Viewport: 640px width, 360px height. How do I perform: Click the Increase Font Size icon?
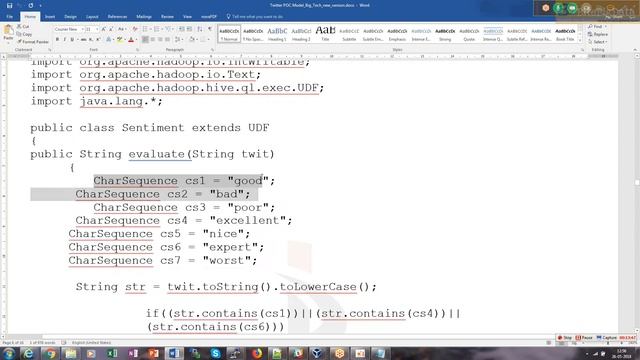pyautogui.click(x=104, y=29)
